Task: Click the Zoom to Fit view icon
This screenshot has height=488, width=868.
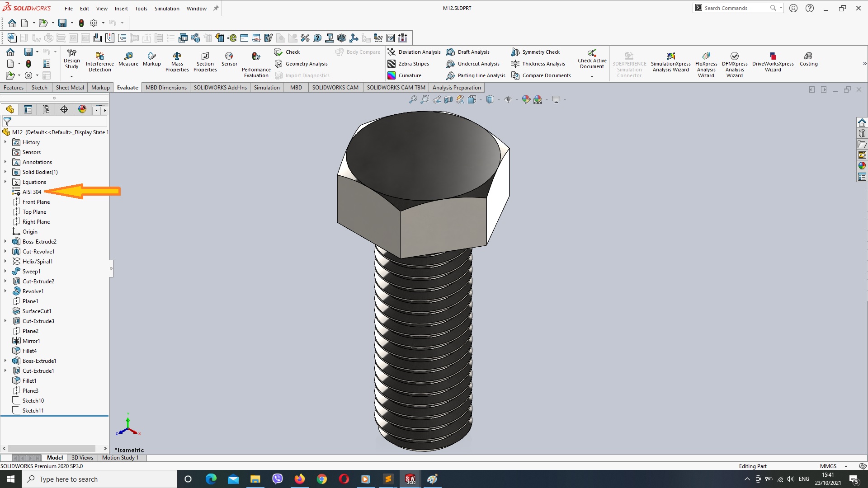Action: click(413, 99)
